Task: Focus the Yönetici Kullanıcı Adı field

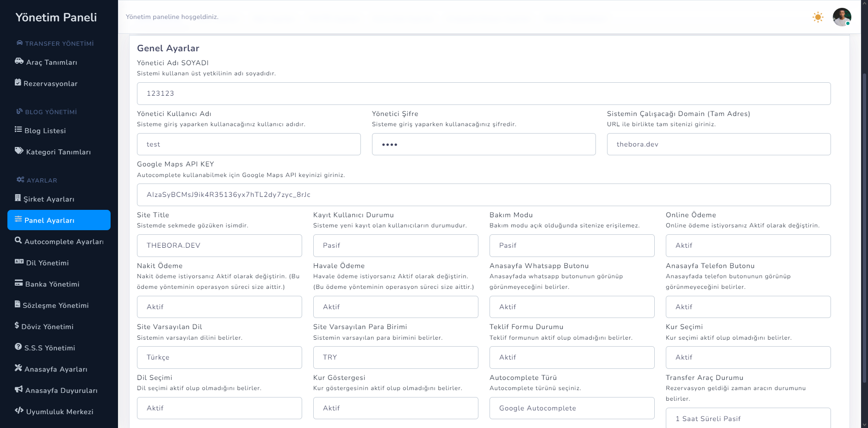Action: (x=248, y=144)
